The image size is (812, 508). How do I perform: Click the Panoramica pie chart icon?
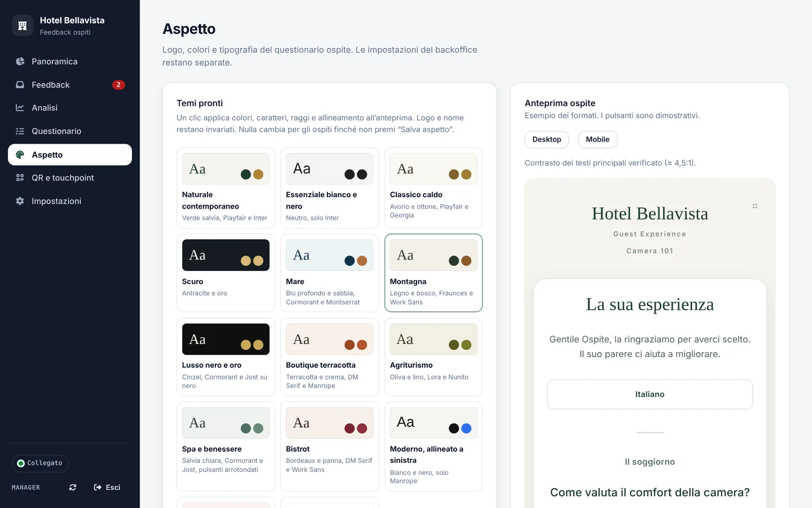click(20, 61)
